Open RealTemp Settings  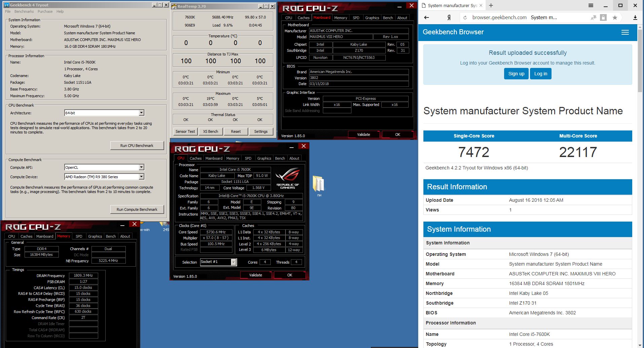point(261,131)
